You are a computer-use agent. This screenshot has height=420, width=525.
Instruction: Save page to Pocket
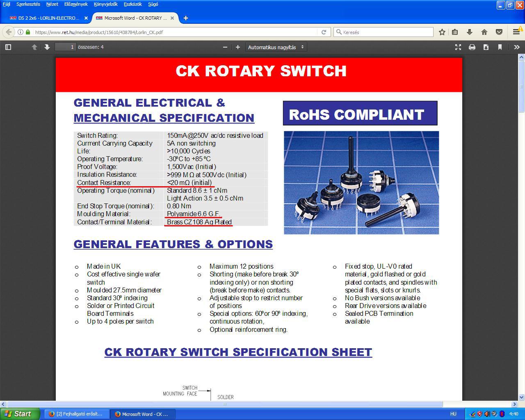coord(499,32)
